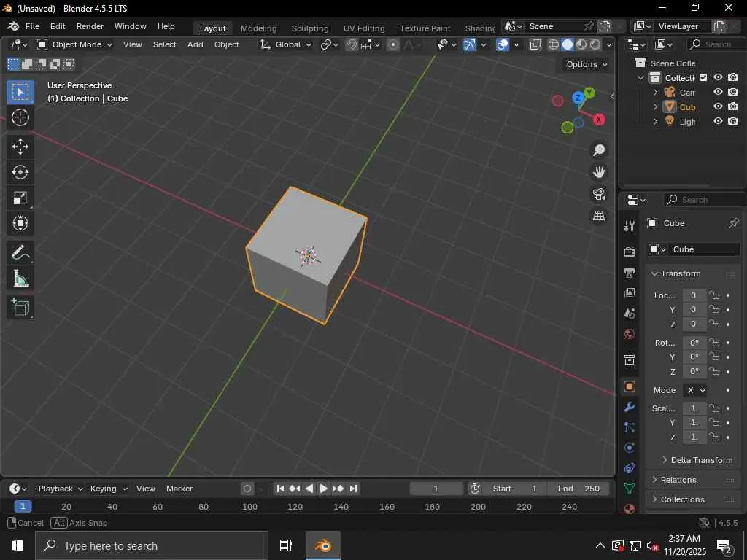The image size is (747, 560).
Task: Click the Options button in viewport
Action: (x=587, y=64)
